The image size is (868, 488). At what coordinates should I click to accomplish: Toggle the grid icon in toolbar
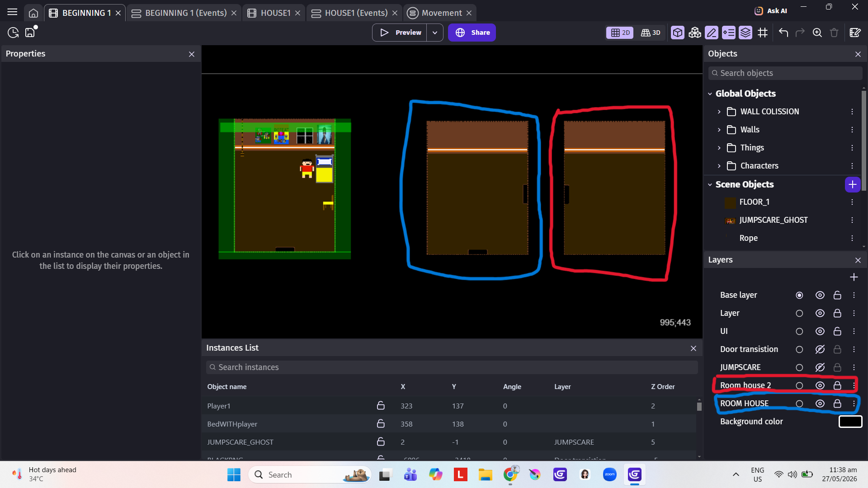(x=763, y=33)
